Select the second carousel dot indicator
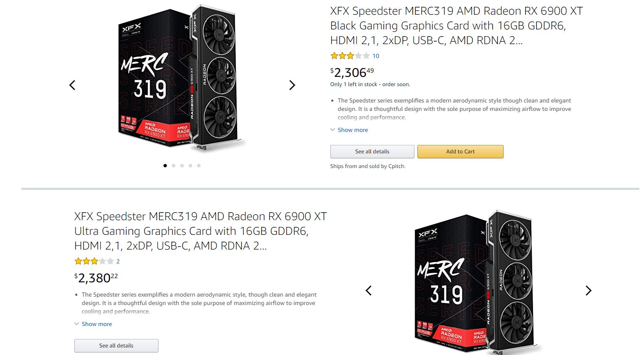The width and height of the screenshot is (644, 355). click(x=174, y=166)
